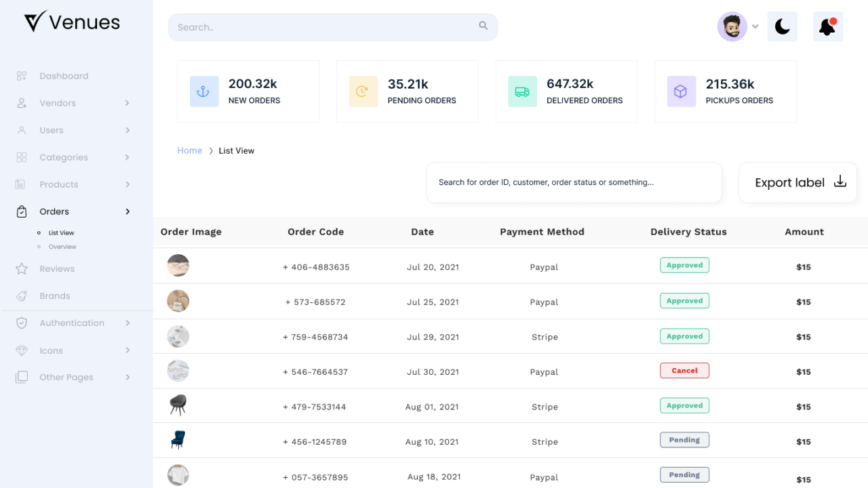The image size is (868, 488).
Task: Click the Delivered Orders truck icon
Action: (x=522, y=91)
